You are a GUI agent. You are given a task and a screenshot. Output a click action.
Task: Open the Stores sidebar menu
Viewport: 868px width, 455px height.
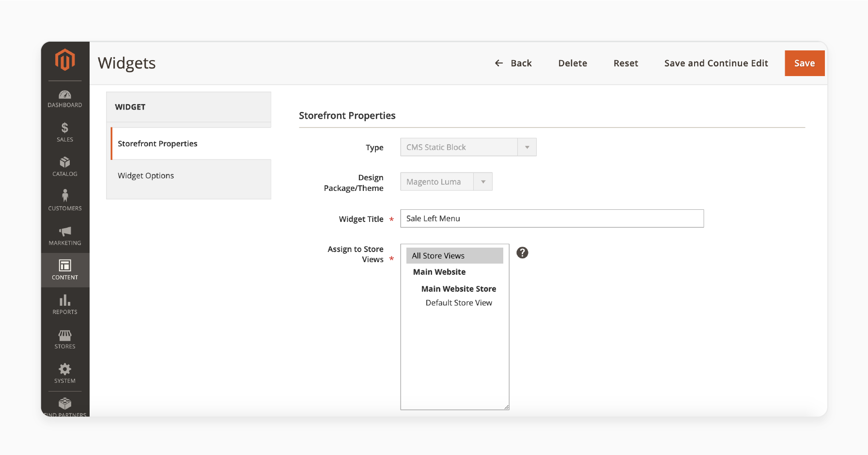pyautogui.click(x=65, y=339)
